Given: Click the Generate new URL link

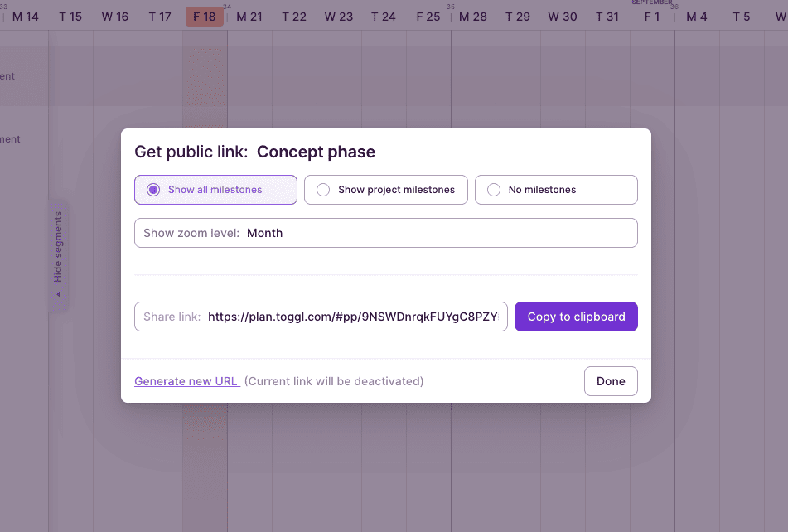Looking at the screenshot, I should point(186,381).
